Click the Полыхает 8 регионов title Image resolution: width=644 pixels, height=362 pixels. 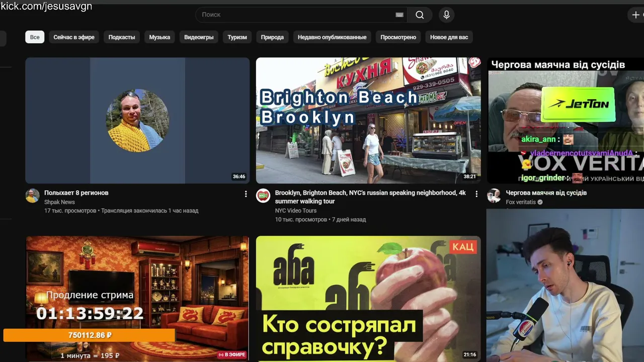(x=76, y=193)
